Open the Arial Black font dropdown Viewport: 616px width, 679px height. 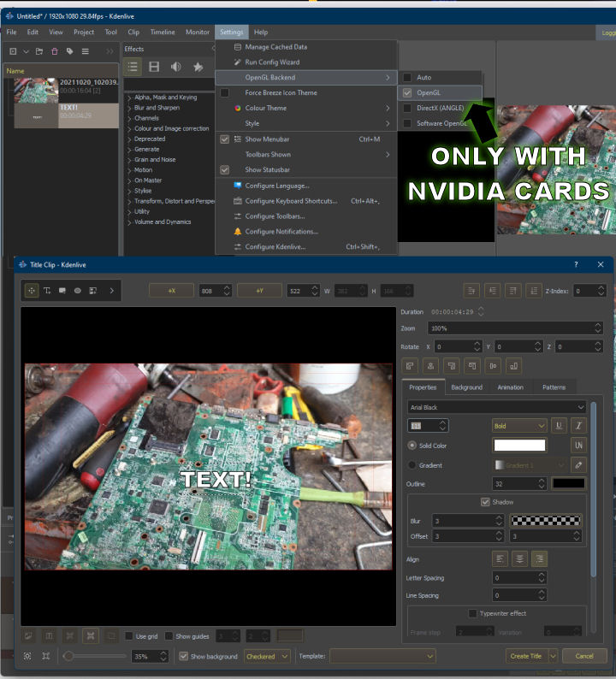point(497,407)
